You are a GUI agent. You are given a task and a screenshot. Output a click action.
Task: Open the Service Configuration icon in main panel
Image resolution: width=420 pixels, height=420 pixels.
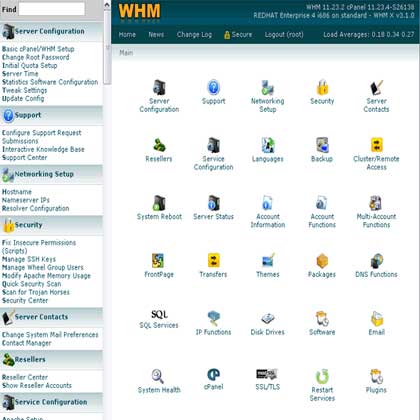(x=213, y=145)
